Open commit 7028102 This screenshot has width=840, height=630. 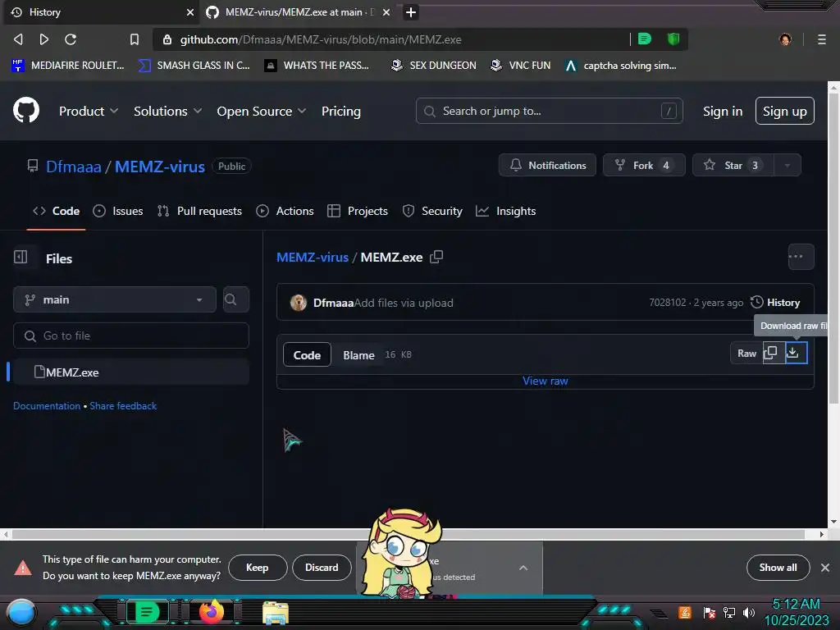[668, 303]
